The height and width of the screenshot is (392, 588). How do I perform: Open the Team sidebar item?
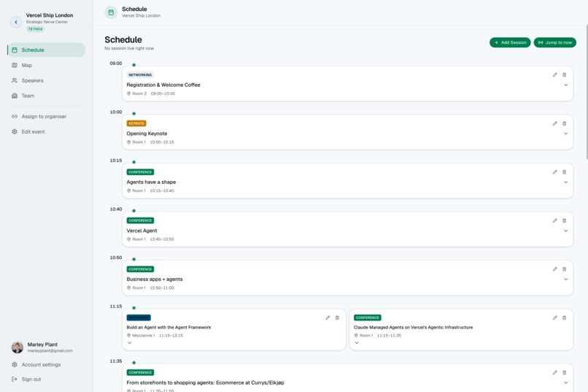[x=46, y=96]
